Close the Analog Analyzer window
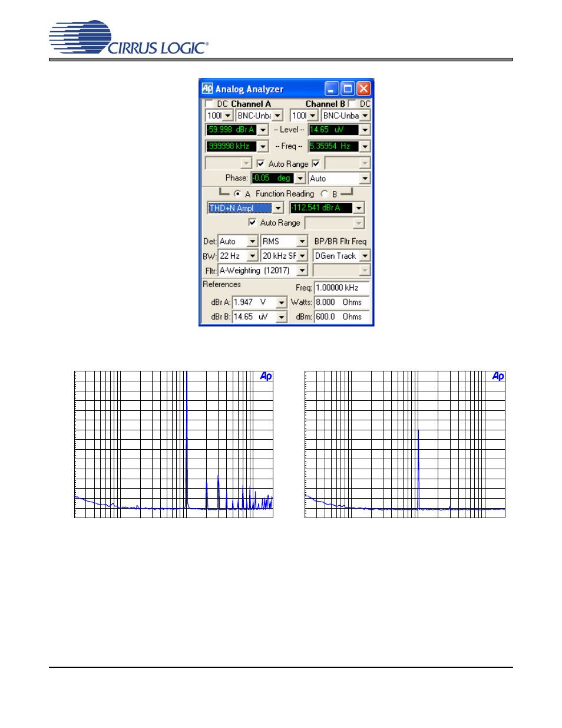562x728 pixels. pos(363,88)
